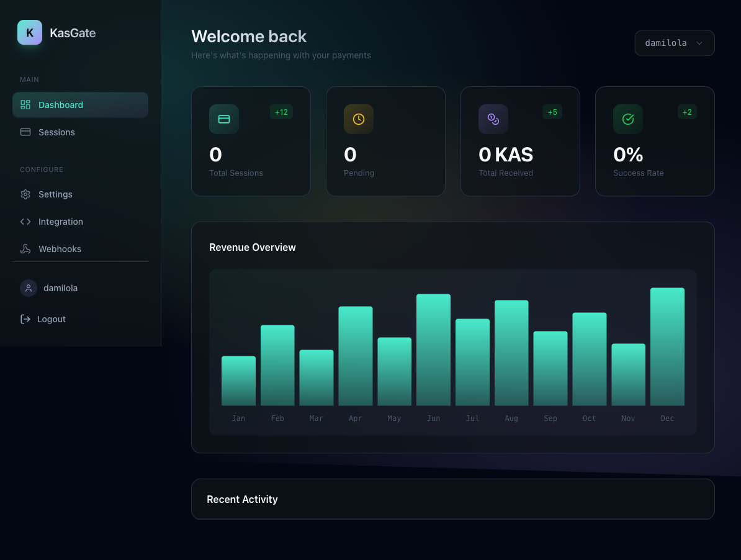
Task: Click the Total Sessions card icon
Action: click(224, 119)
